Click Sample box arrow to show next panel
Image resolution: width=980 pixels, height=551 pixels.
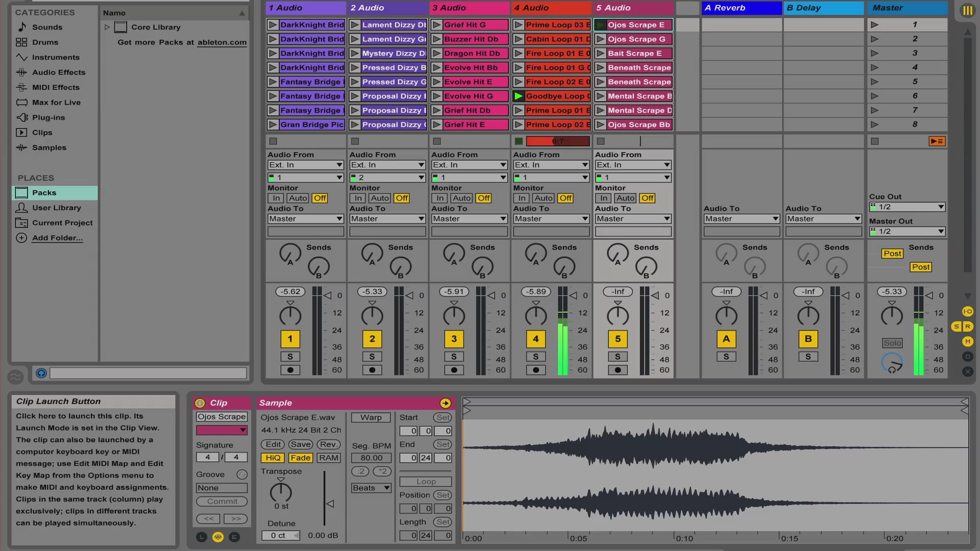[445, 403]
